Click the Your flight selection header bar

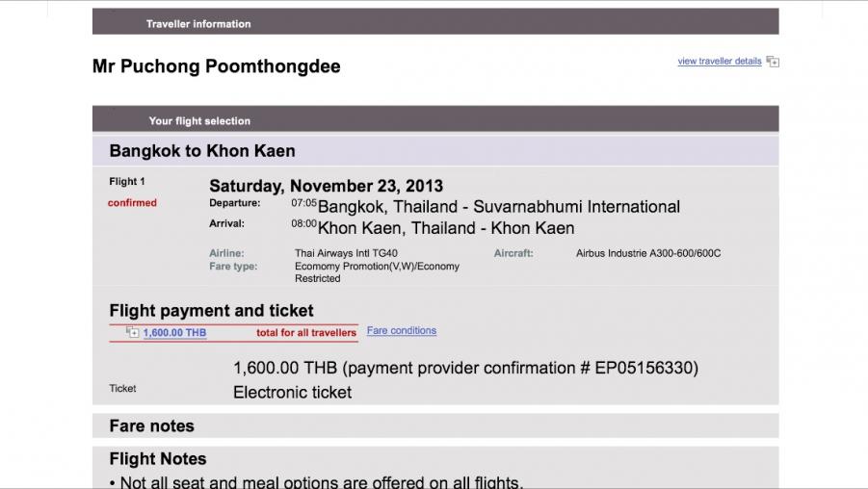point(199,120)
